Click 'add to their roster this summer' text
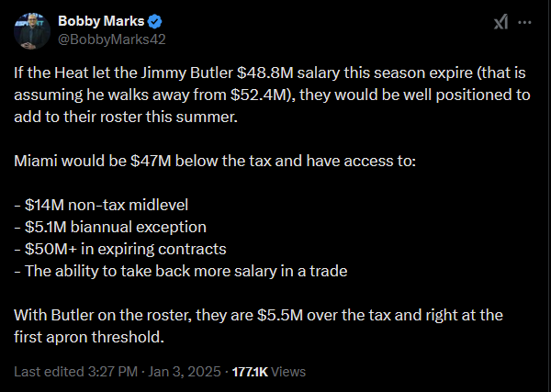 [126, 117]
